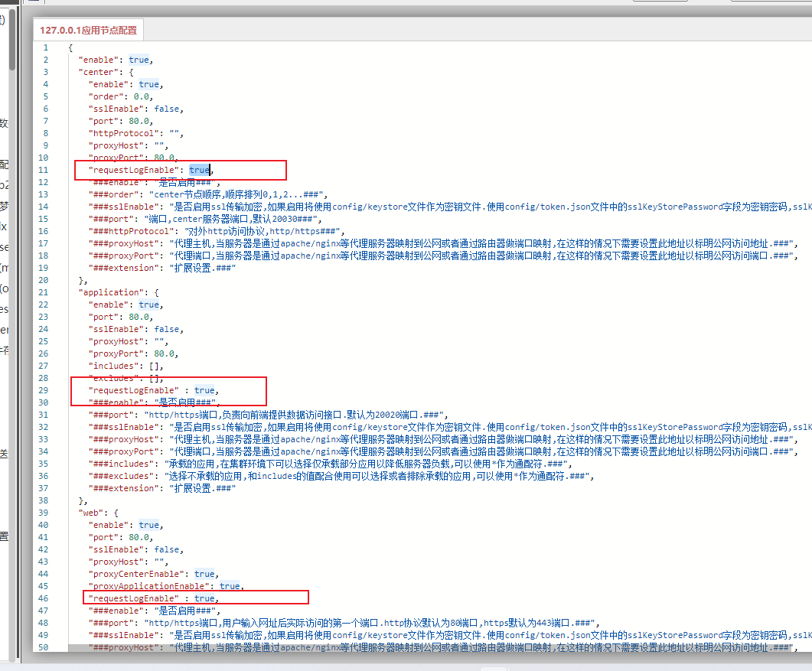Click the 80.0 value of "proxyPort" on line 26

tap(165, 353)
